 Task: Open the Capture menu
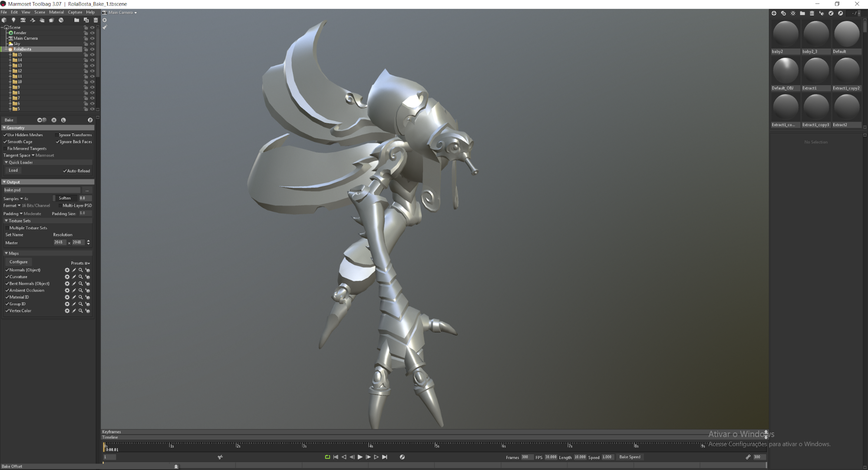(x=75, y=12)
